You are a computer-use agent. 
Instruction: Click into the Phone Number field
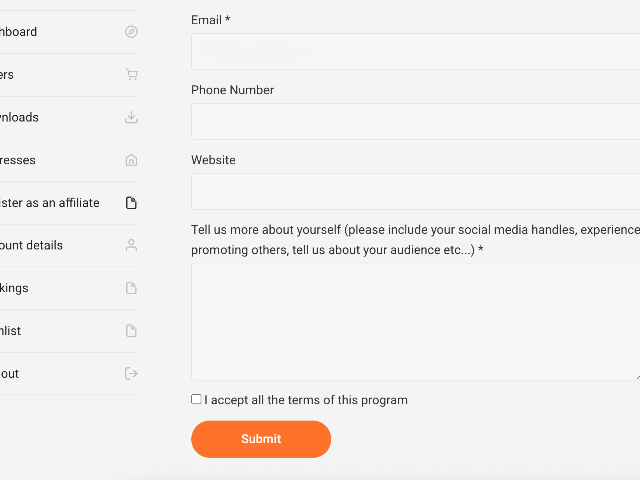click(415, 122)
